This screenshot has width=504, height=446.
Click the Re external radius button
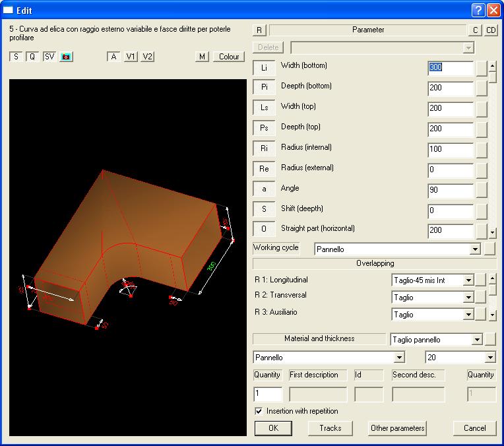point(264,169)
